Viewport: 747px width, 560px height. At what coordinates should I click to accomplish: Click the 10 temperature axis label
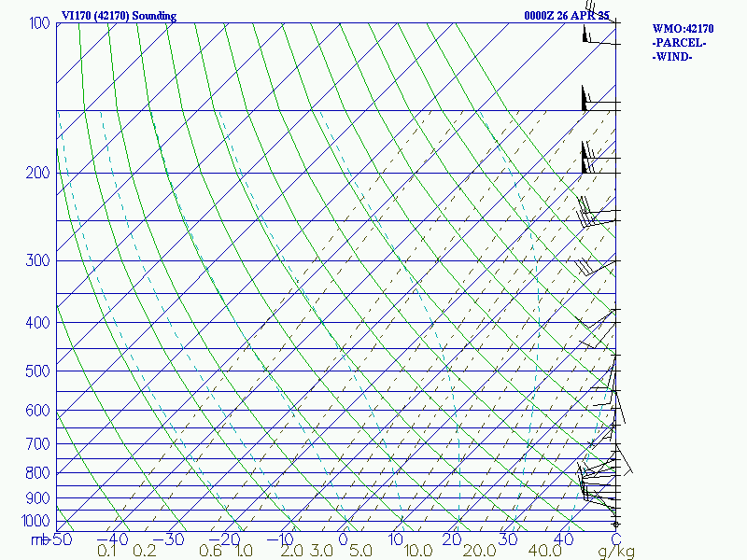point(395,539)
